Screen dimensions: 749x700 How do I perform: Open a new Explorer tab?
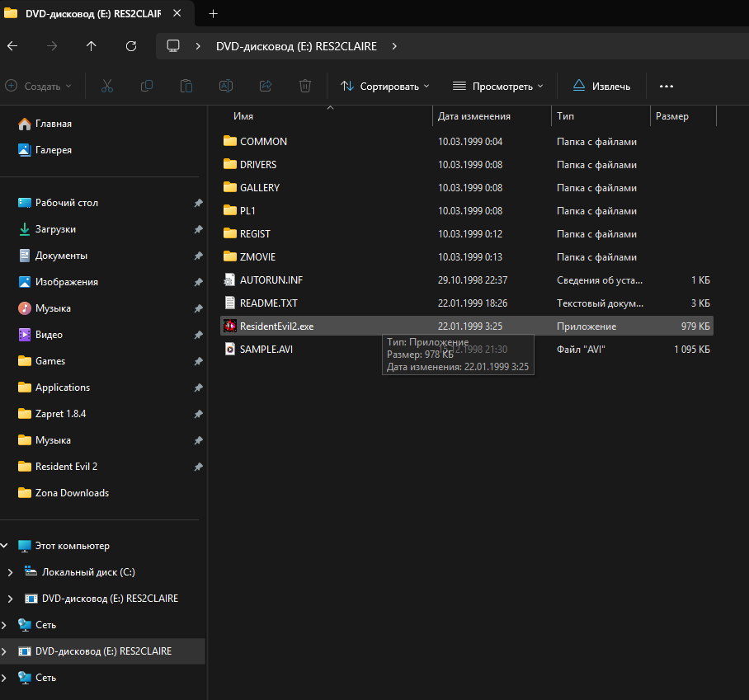pos(214,14)
